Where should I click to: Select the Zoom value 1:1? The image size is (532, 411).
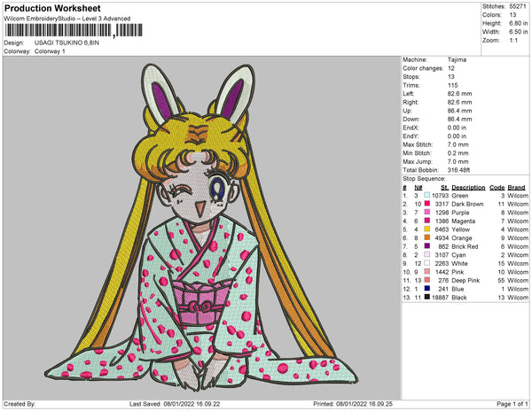513,41
